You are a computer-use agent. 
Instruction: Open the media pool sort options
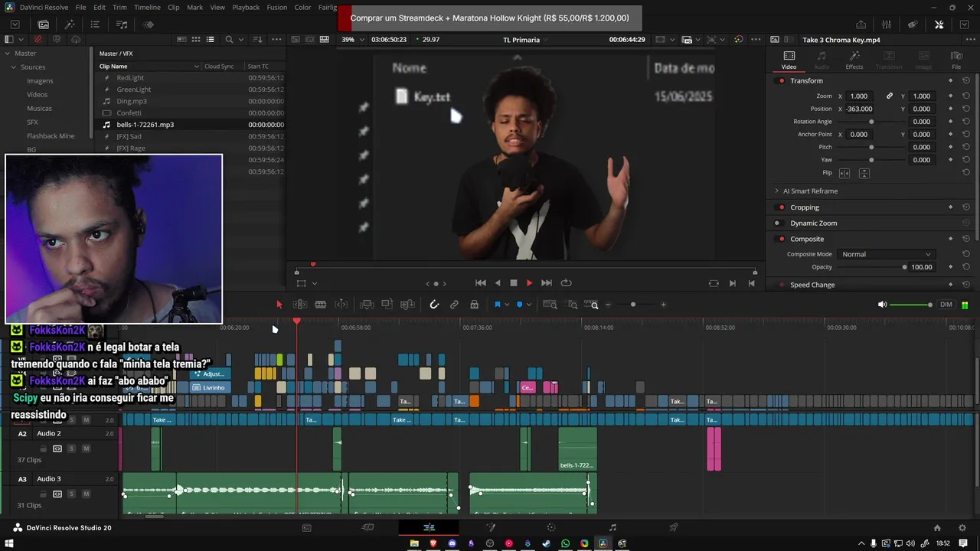(x=258, y=39)
